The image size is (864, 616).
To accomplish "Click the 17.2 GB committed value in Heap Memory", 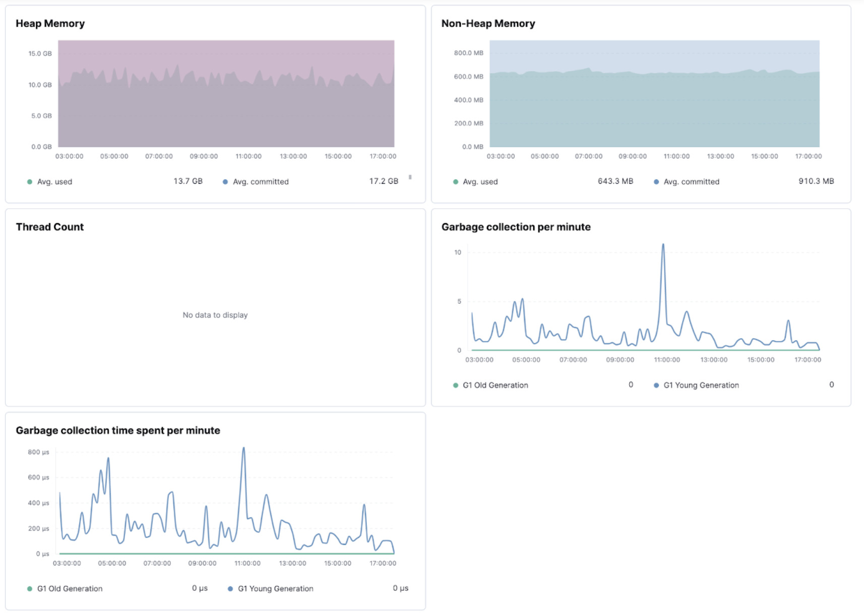I will 384,180.
